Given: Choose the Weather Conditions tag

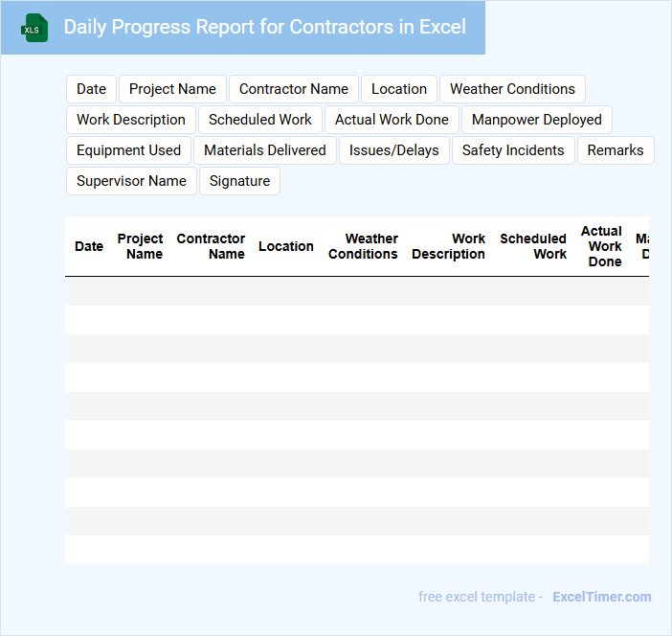Looking at the screenshot, I should (x=512, y=89).
